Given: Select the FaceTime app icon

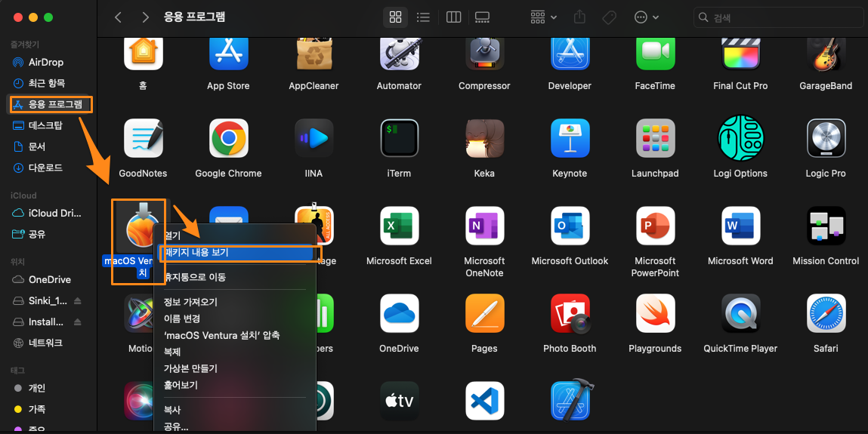Looking at the screenshot, I should (655, 53).
